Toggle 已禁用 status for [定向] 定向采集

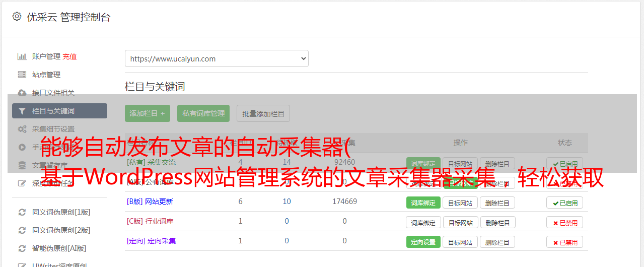(565, 242)
